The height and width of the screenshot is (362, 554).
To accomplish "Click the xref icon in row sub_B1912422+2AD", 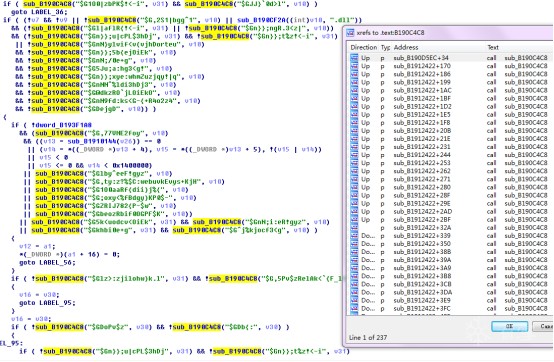I will coord(354,212).
